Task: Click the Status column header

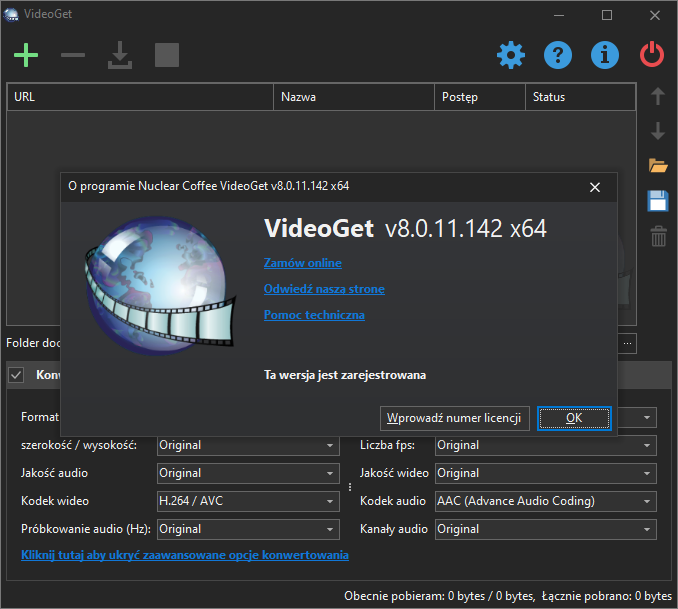Action: coord(580,97)
